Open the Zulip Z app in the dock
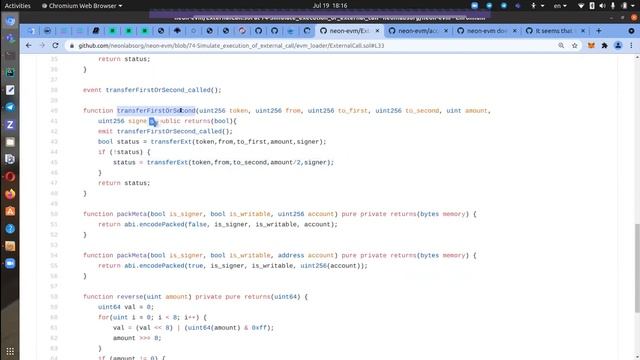 click(10, 124)
